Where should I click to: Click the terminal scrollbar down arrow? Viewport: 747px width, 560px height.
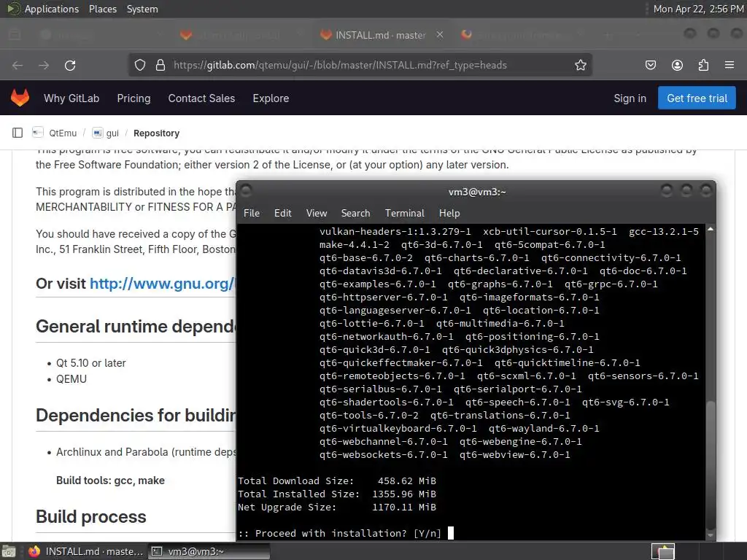pos(711,536)
